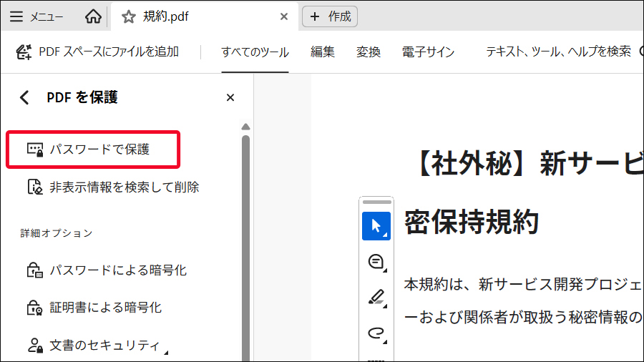Close the PDF を保護 panel

[x=230, y=98]
